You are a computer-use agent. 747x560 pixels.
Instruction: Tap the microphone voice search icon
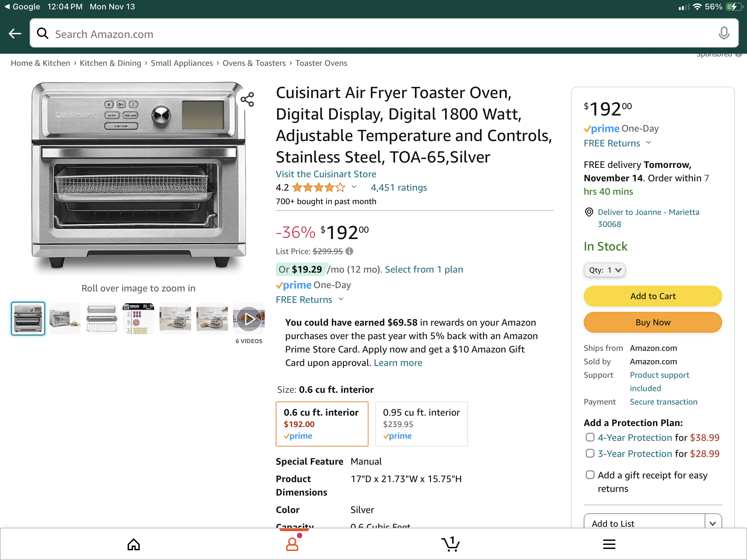point(723,34)
